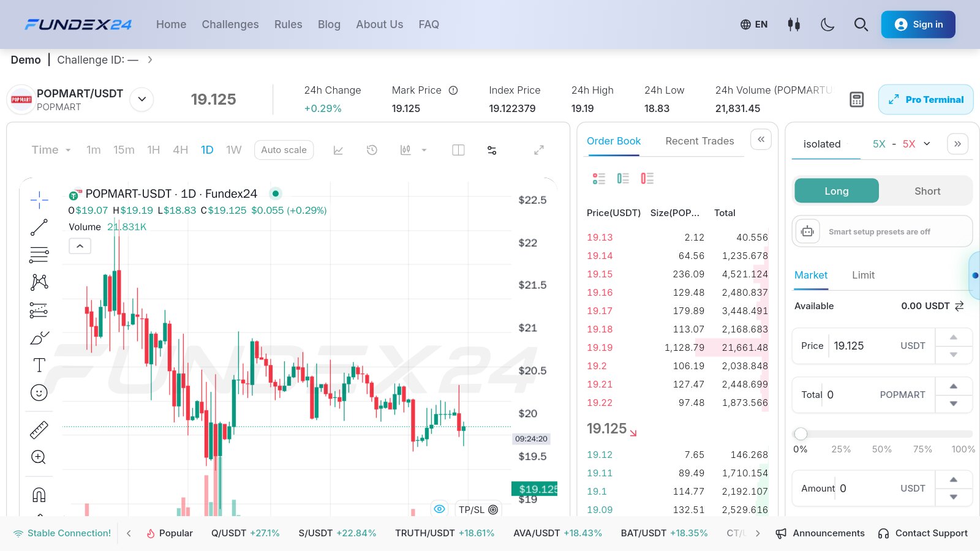The width and height of the screenshot is (980, 551).
Task: Swap transfer arrows next to Available balance
Action: point(959,306)
